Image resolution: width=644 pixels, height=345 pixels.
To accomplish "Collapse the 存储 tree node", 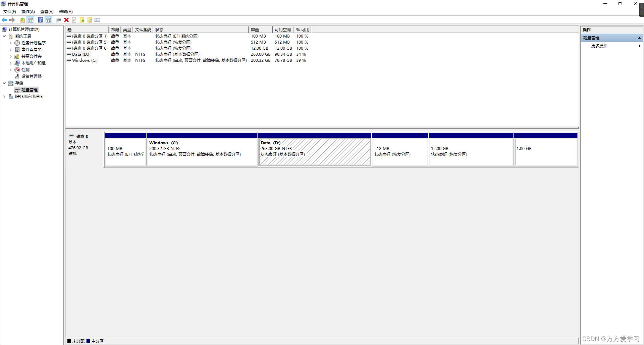I will (4, 83).
